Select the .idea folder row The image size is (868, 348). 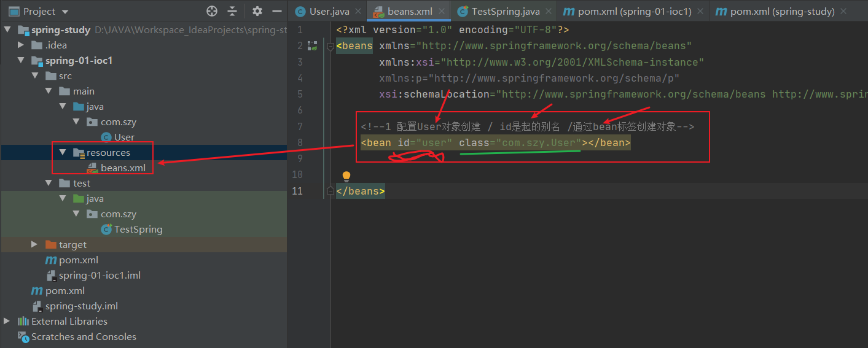coord(143,45)
